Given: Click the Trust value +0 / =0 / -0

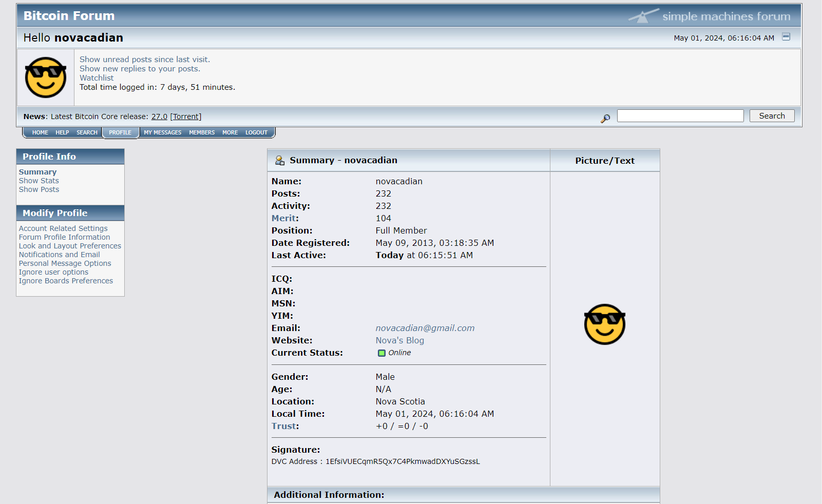Looking at the screenshot, I should coord(402,426).
